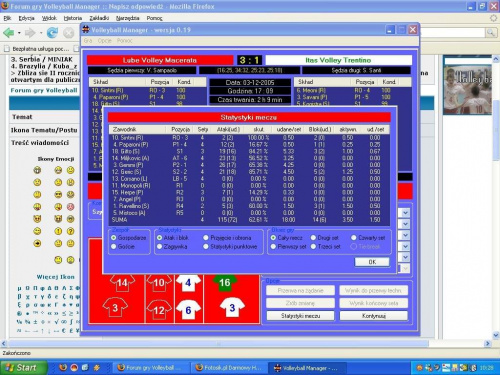Click Firefox Back arrow button

tap(9, 33)
